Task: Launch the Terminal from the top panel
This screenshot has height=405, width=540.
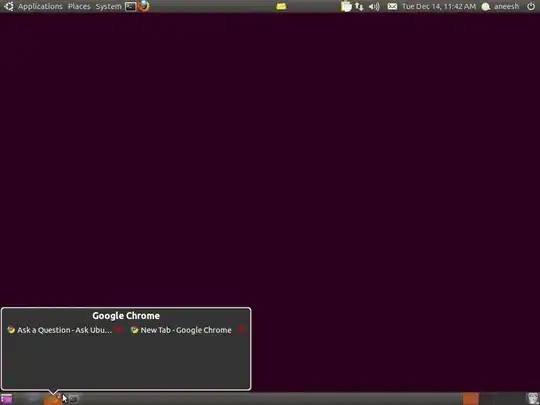Action: coord(131,6)
